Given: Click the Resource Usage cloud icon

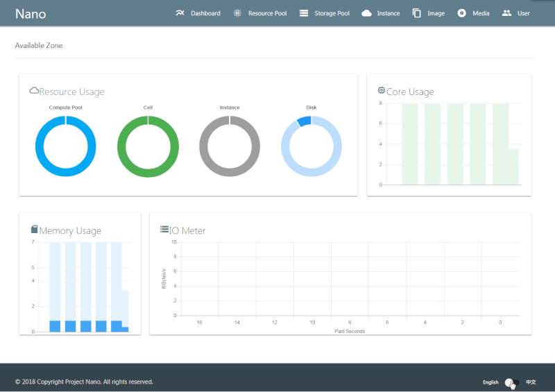Looking at the screenshot, I should (x=34, y=91).
